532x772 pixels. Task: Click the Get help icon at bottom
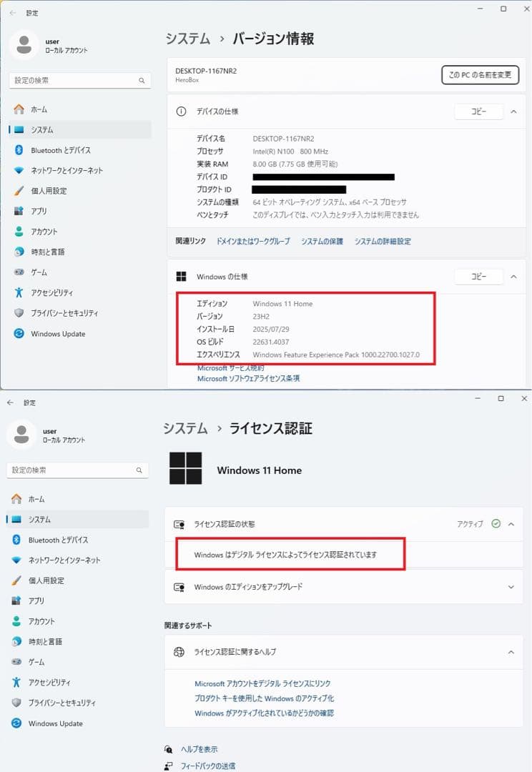pyautogui.click(x=169, y=749)
